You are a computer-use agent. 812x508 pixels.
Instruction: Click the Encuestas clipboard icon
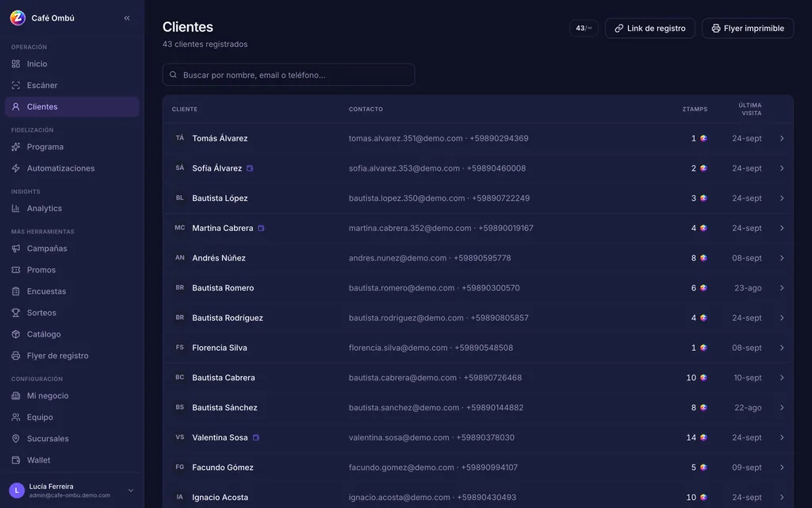click(16, 291)
